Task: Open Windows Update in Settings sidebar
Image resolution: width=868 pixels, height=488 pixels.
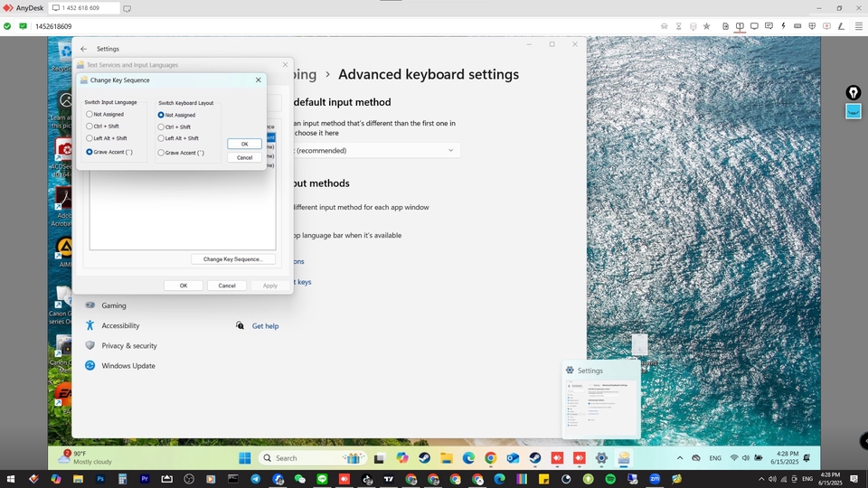Action: click(127, 366)
